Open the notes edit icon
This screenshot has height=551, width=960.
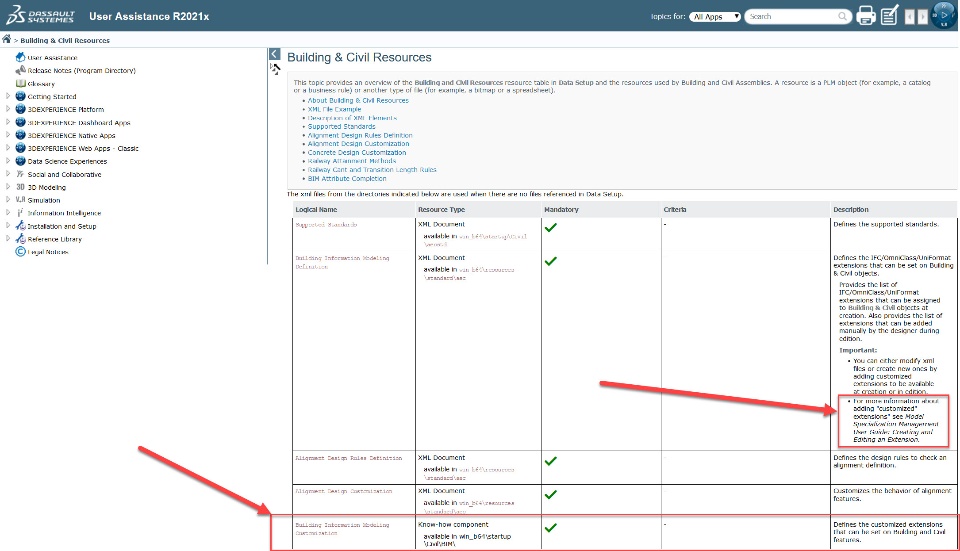click(889, 15)
